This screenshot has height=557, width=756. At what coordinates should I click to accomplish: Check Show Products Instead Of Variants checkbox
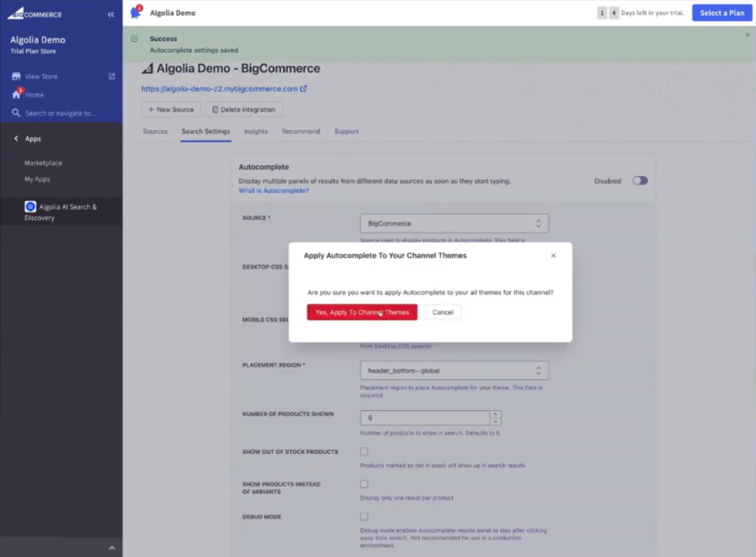point(364,484)
